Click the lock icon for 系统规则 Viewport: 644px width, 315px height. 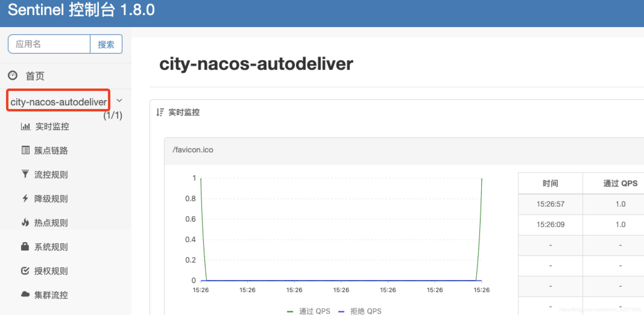(25, 246)
